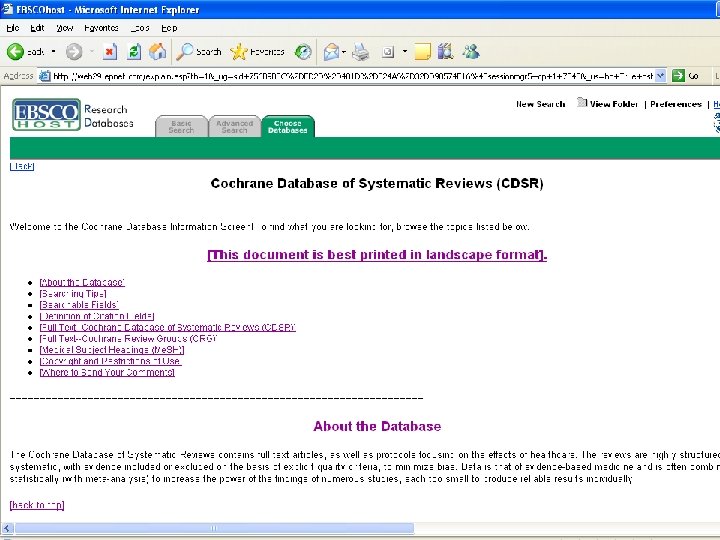Viewport: 720px width, 540px height.
Task: Click the green Go arrow button
Action: pyautogui.click(x=678, y=76)
